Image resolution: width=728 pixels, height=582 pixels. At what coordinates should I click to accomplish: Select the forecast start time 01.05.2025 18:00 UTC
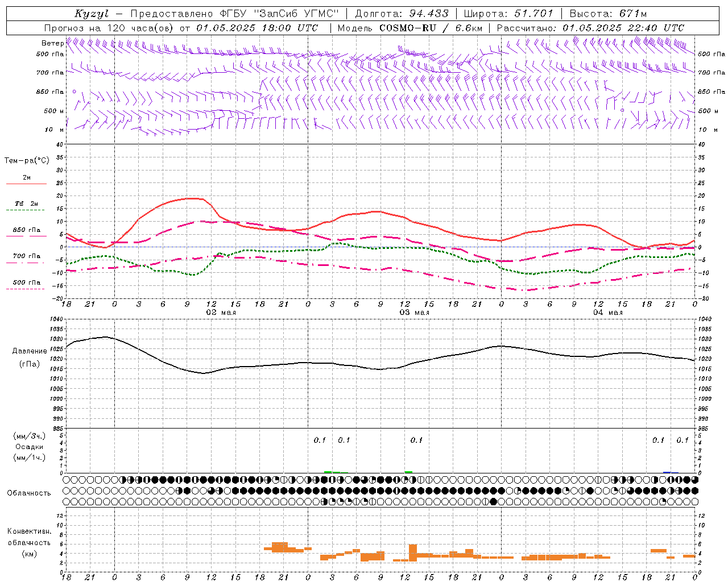pos(257,28)
